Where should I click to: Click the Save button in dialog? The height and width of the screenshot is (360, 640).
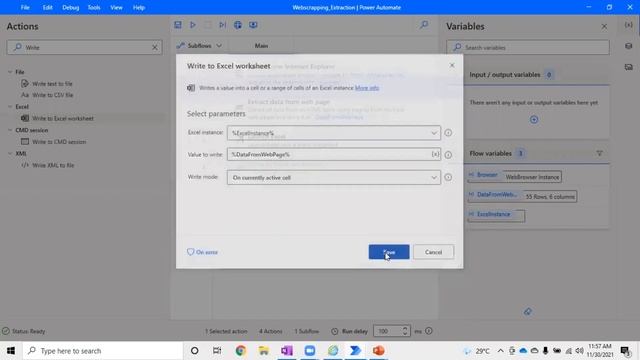click(389, 252)
